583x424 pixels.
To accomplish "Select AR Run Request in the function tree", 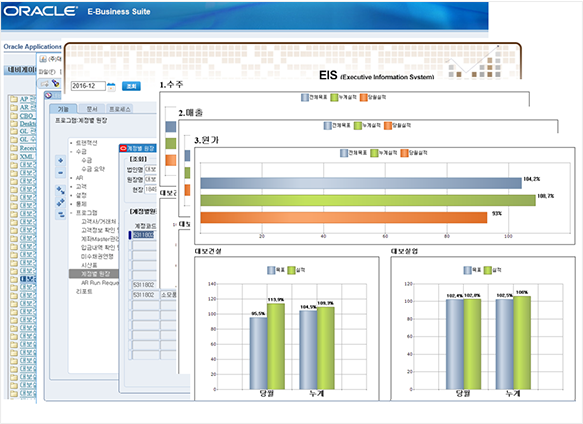I will tap(100, 283).
